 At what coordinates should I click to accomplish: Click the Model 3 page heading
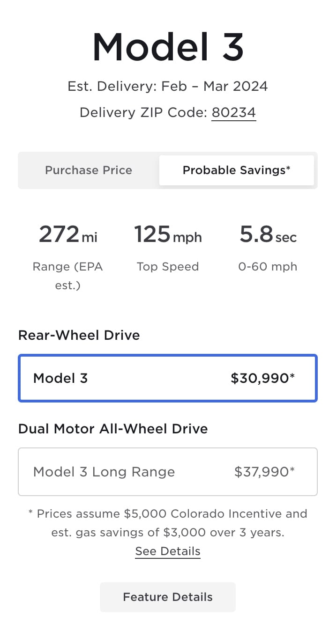pyautogui.click(x=168, y=47)
